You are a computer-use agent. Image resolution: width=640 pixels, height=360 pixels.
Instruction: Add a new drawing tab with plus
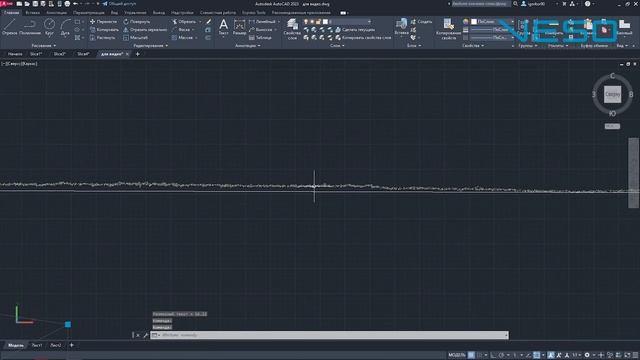(138, 54)
